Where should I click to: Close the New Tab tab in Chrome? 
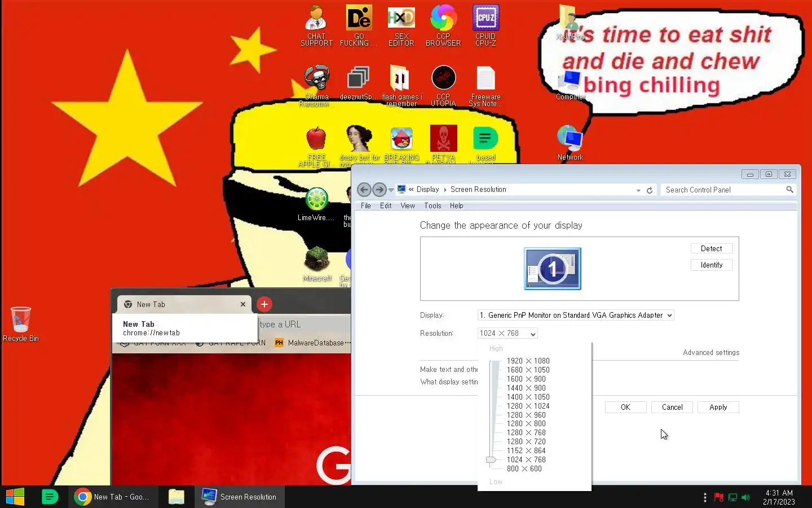click(243, 305)
